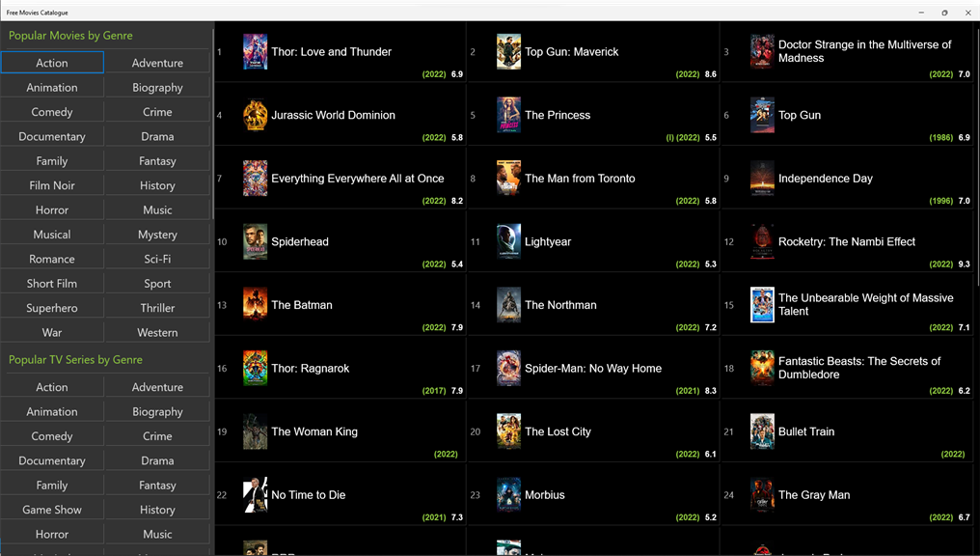Open the Thor: Love and Thunder poster
Image resolution: width=980 pixels, height=556 pixels.
tap(255, 52)
